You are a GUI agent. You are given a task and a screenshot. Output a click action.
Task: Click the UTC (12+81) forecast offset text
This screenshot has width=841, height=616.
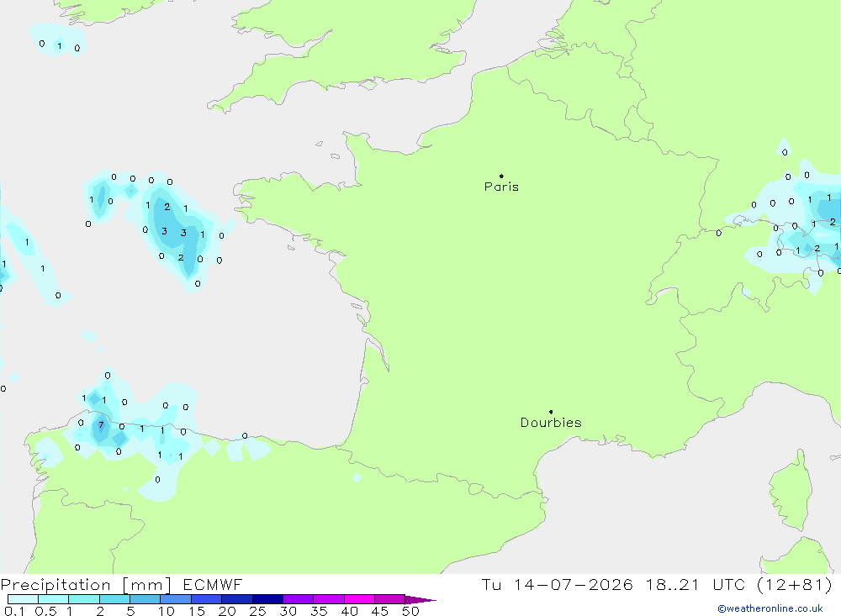772,584
